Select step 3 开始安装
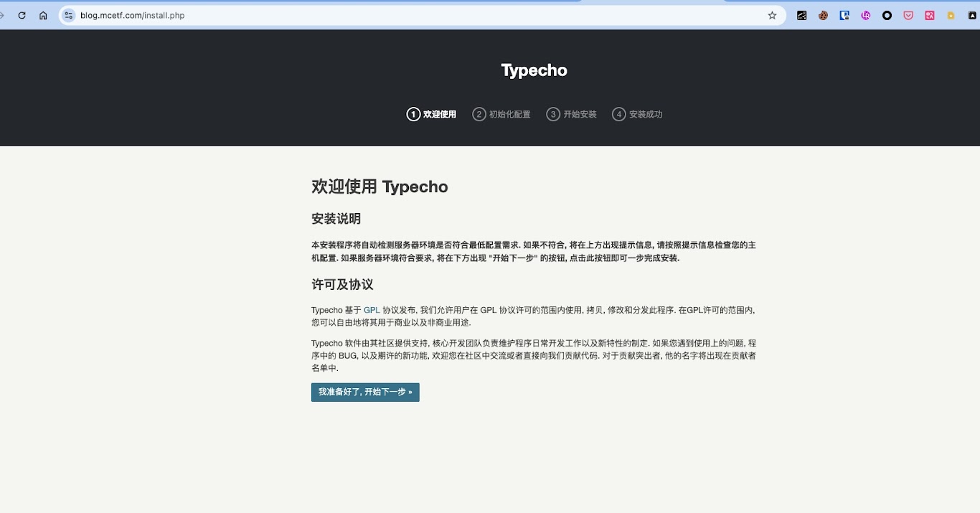 pos(571,114)
